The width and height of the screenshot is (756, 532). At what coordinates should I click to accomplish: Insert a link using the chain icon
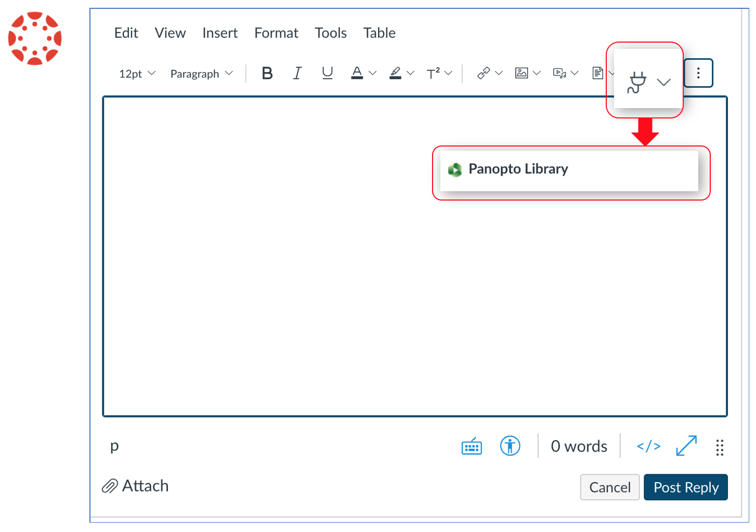[x=484, y=73]
